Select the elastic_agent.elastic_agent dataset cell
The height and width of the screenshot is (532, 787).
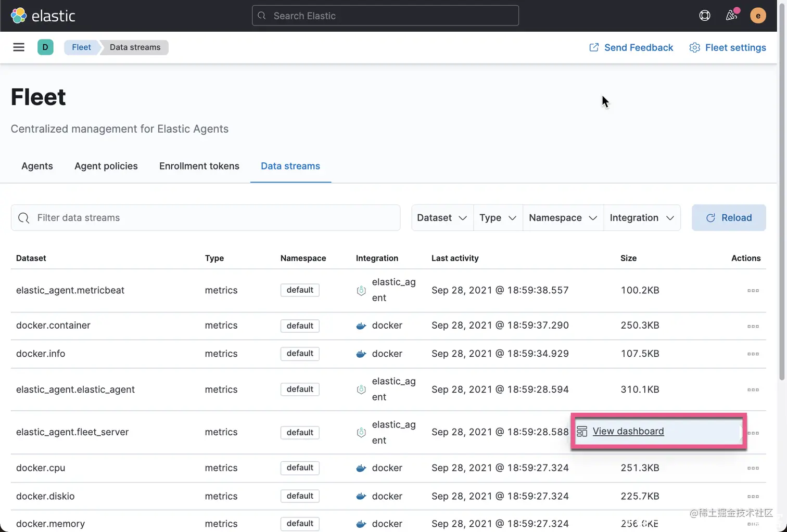tap(75, 390)
